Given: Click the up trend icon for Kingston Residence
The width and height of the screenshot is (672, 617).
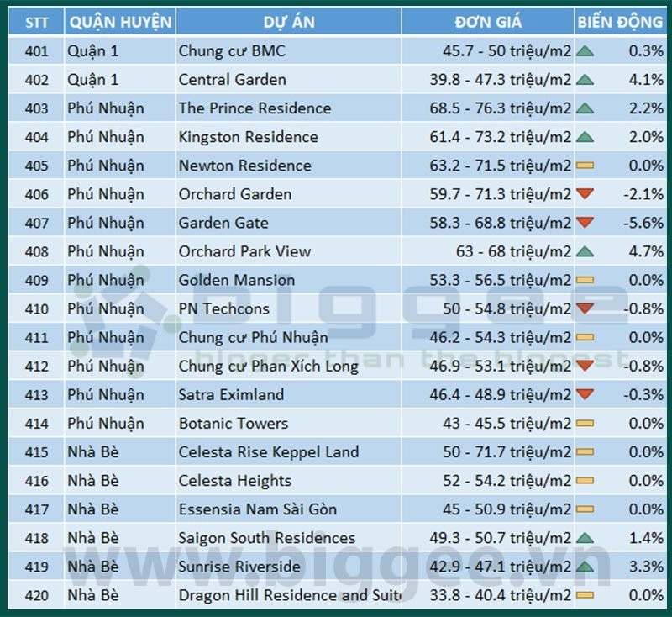Looking at the screenshot, I should [x=585, y=137].
